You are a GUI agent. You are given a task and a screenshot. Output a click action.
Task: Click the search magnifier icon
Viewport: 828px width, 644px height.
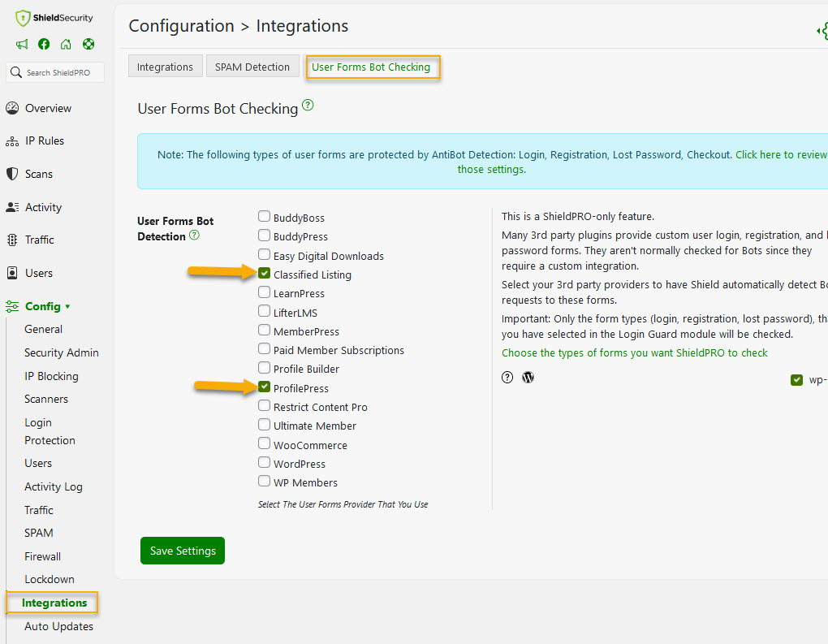pos(16,71)
